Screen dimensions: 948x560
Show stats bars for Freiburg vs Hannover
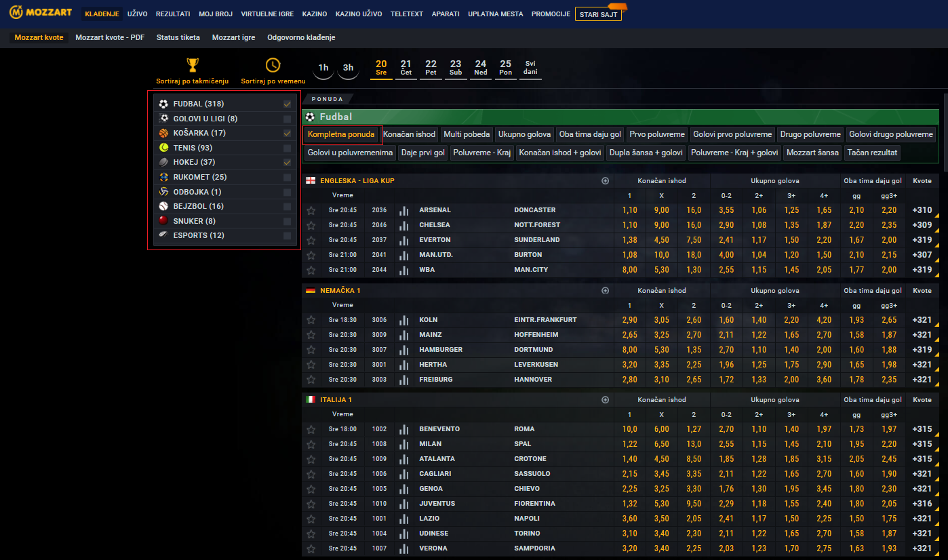[404, 380]
